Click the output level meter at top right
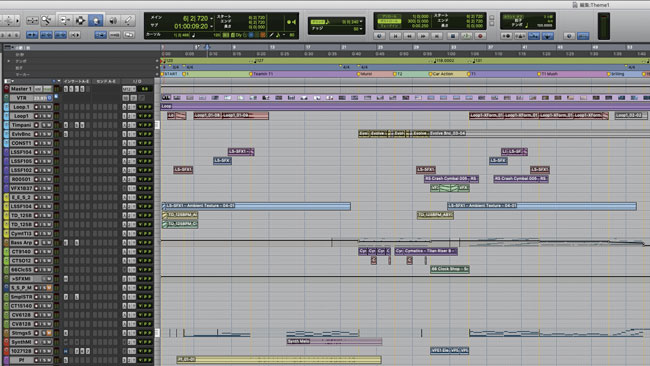The width and height of the screenshot is (650, 366). 604,26
